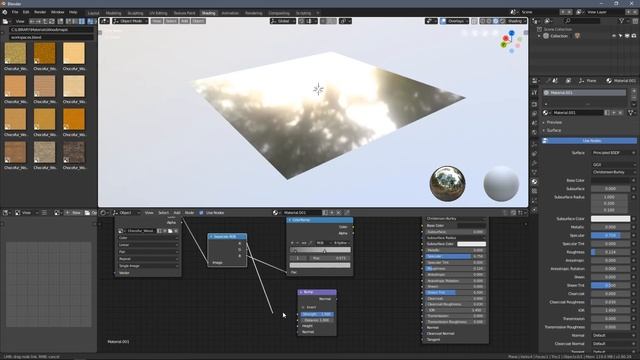Click Bump node Strength field
This screenshot has height=360, width=640.
pos(317,314)
